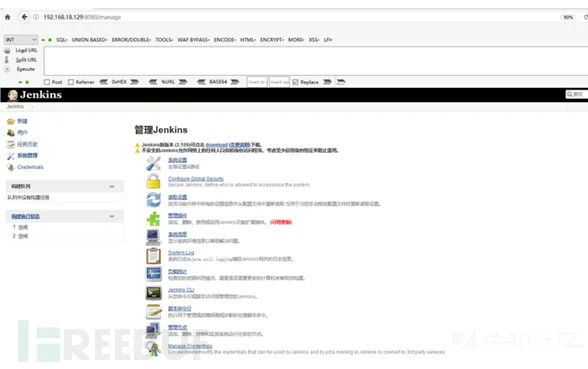Screen dimensions: 588x369
Task: Click the manage nodes computers icon
Action: 153,330
